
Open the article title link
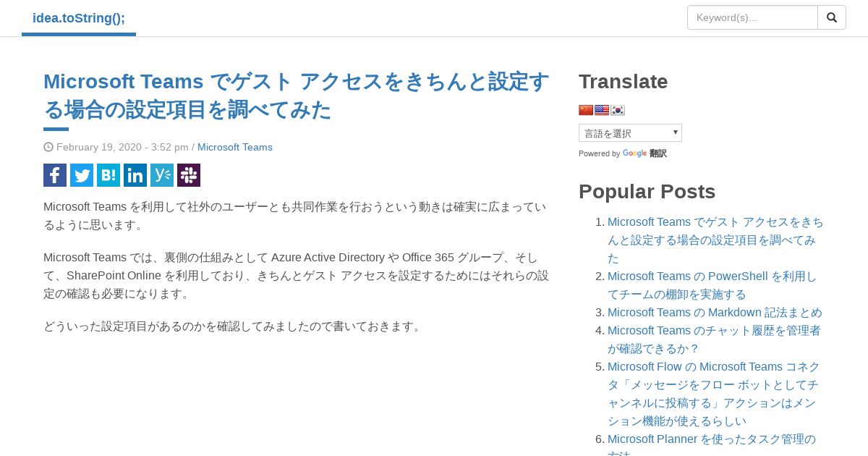(x=297, y=95)
